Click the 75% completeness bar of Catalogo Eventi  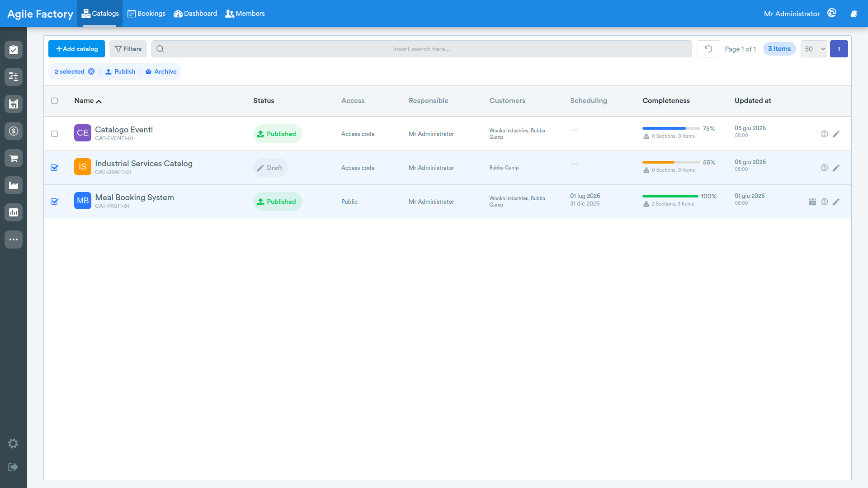(671, 128)
